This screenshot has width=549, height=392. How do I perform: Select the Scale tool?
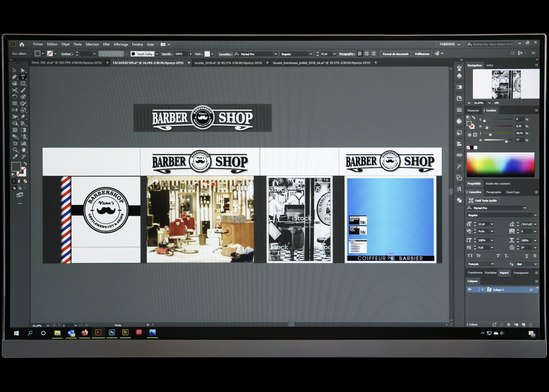click(x=23, y=110)
